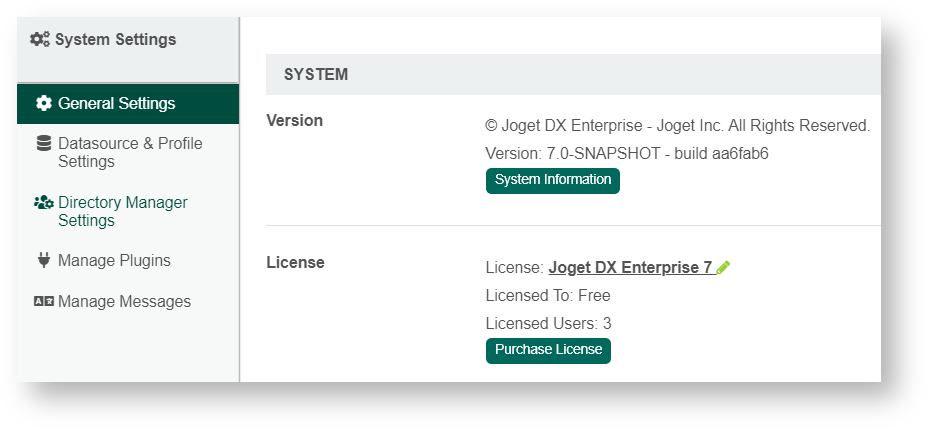Click the Manage Plugins plug icon
Image resolution: width=929 pixels, height=430 pixels.
44,261
